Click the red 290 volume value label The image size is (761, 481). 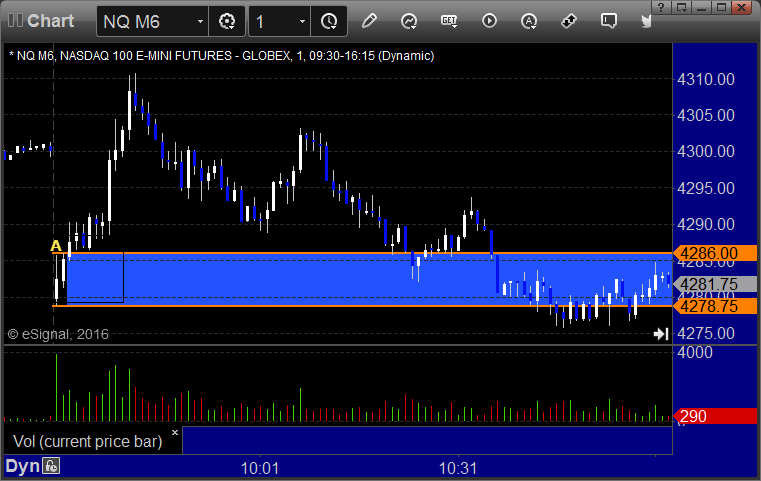click(715, 416)
